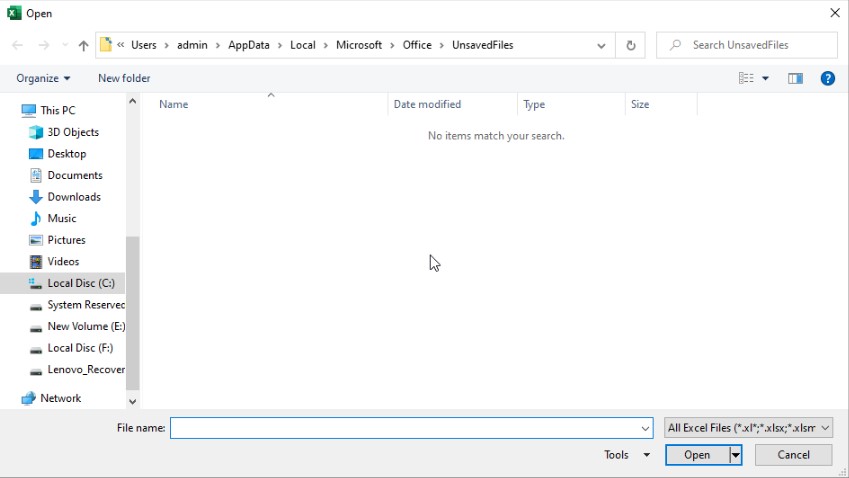Click the Excel icon in title bar

pos(14,13)
